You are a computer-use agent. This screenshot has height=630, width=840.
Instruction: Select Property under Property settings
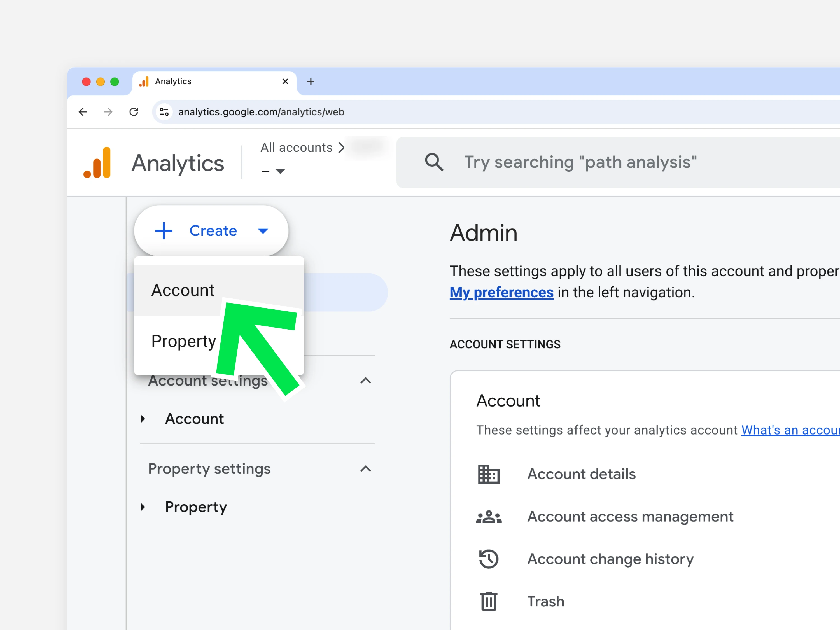pyautogui.click(x=196, y=507)
